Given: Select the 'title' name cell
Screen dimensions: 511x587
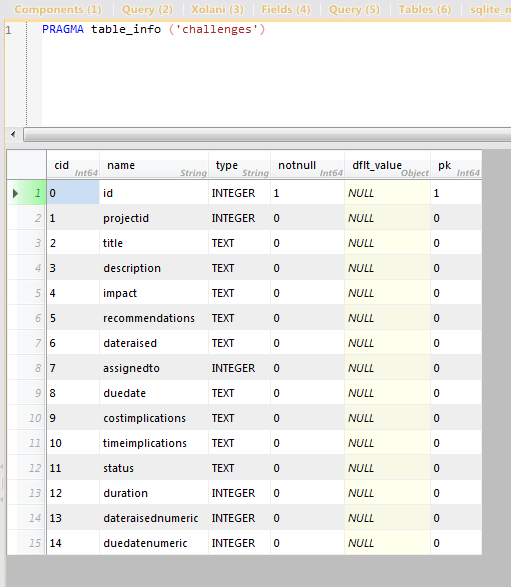Looking at the screenshot, I should point(154,243).
